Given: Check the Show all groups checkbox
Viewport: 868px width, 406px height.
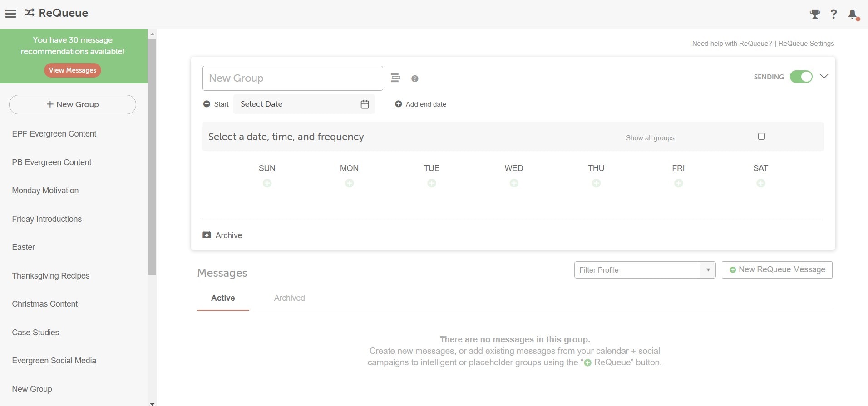Looking at the screenshot, I should (x=761, y=137).
